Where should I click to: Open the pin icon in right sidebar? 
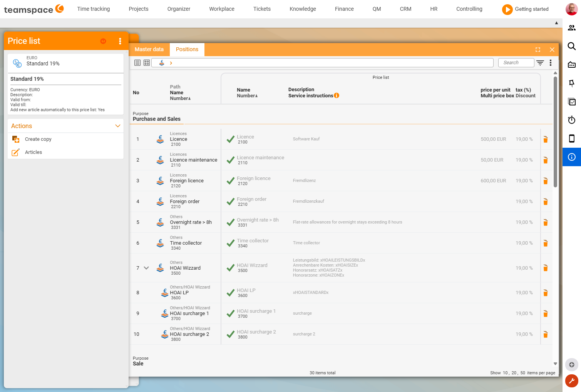click(572, 83)
